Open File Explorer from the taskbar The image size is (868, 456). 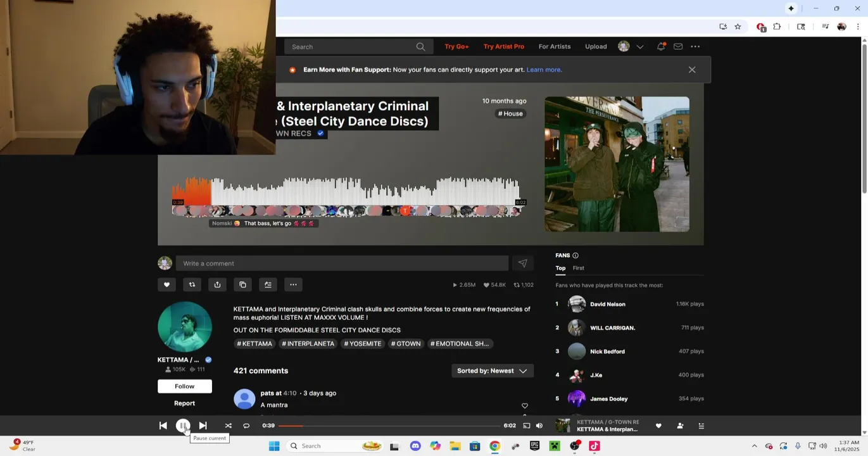pos(455,446)
